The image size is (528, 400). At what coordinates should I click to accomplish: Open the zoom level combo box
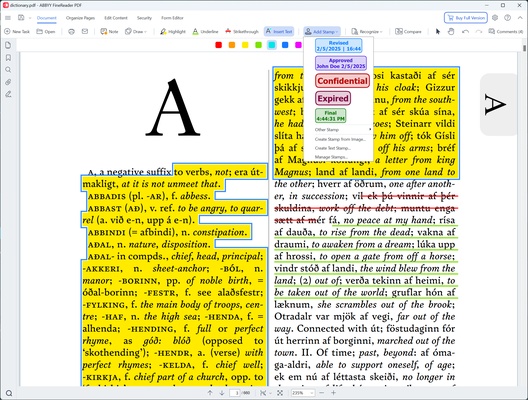[302, 393]
